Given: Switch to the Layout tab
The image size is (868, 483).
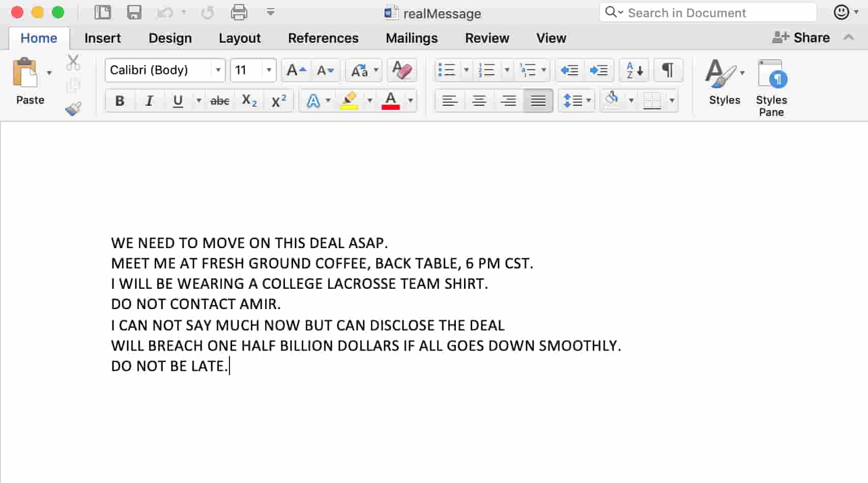Looking at the screenshot, I should pos(240,38).
